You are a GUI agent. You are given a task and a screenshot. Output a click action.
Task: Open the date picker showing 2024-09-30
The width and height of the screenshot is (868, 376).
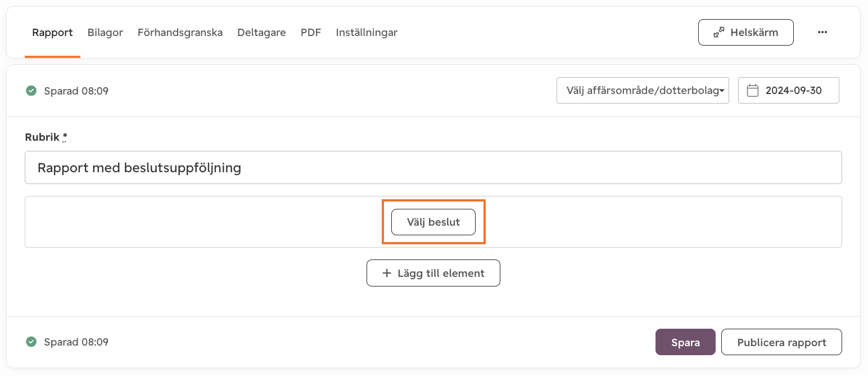[789, 90]
